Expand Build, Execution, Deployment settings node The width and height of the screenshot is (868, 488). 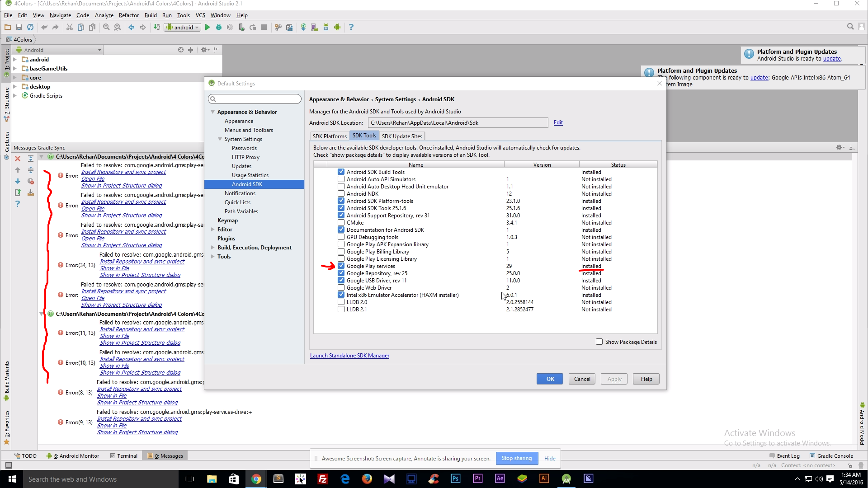tap(213, 248)
